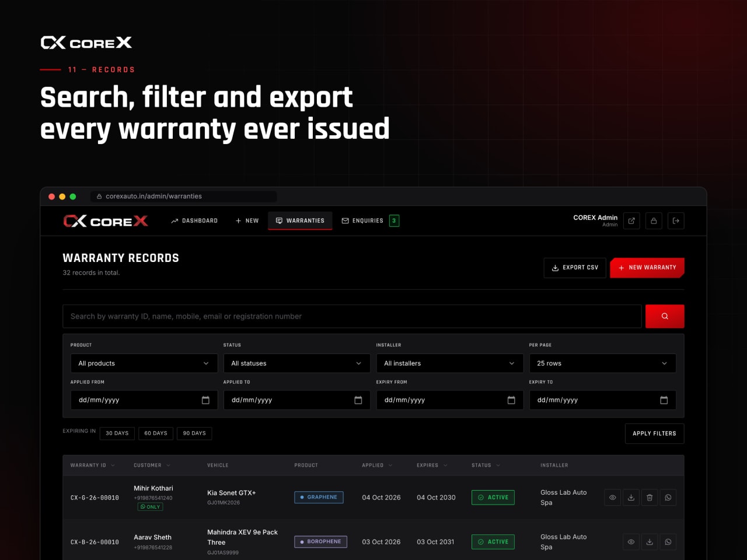Switch to the Enquiries tab
This screenshot has width=747, height=560.
coord(370,220)
